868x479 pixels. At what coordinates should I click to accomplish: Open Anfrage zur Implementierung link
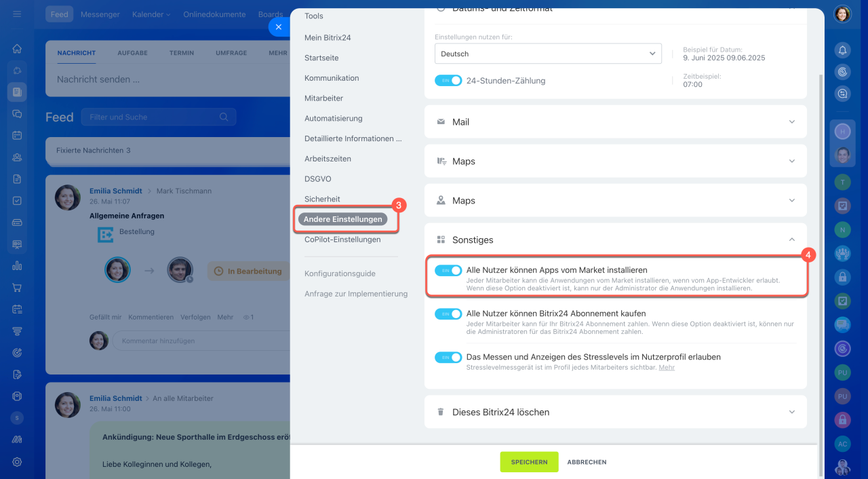click(x=356, y=294)
